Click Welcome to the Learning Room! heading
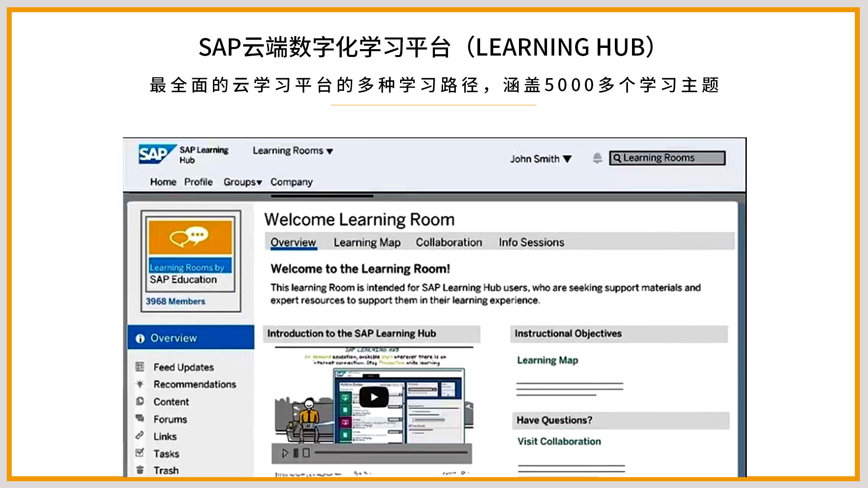 point(360,269)
